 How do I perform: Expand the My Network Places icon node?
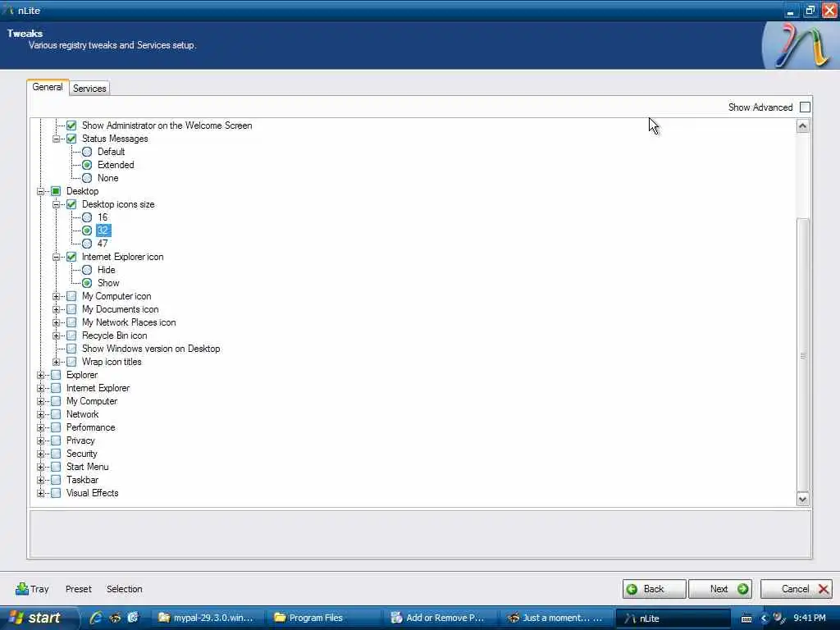click(57, 322)
